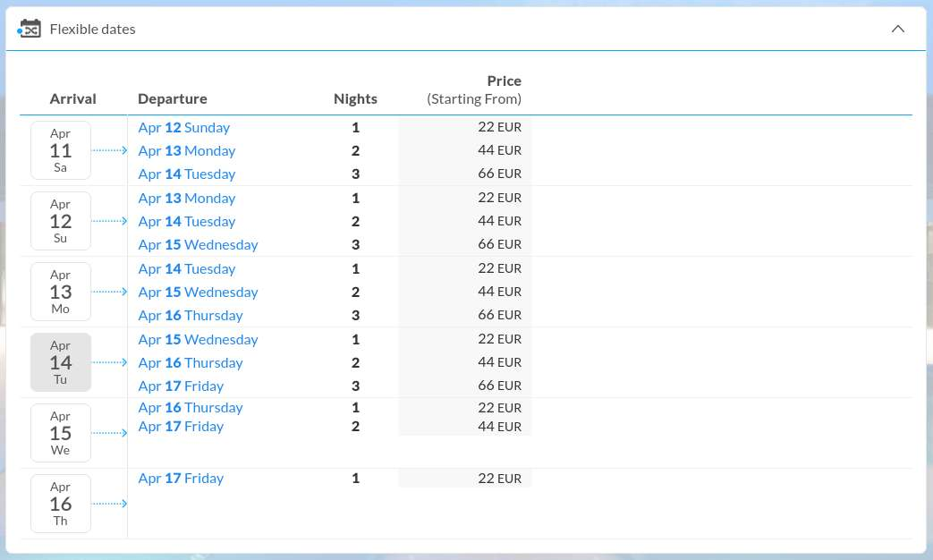
Task: Click the dotted arrow beside Apr 15 arrival
Action: [110, 433]
